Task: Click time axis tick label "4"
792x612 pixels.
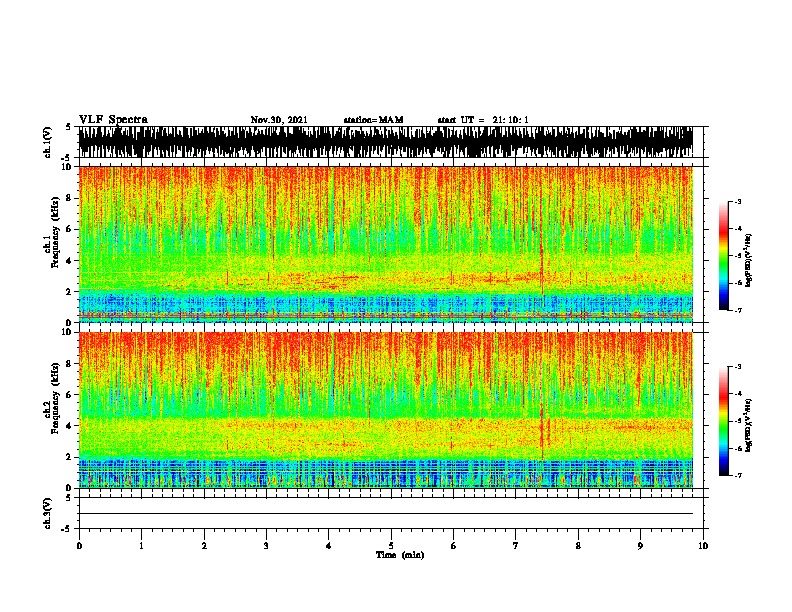Action: click(x=329, y=546)
